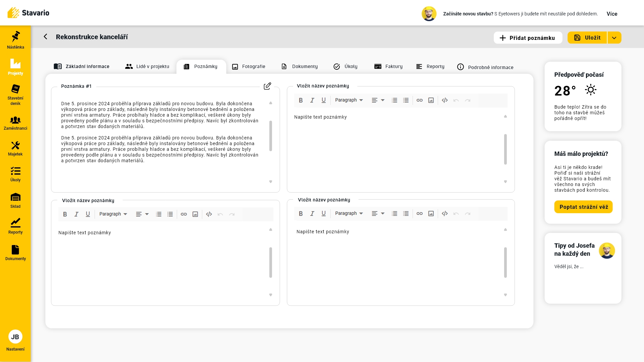644x362 pixels.
Task: Open Majetek tools section in sidebar
Action: [x=15, y=148]
